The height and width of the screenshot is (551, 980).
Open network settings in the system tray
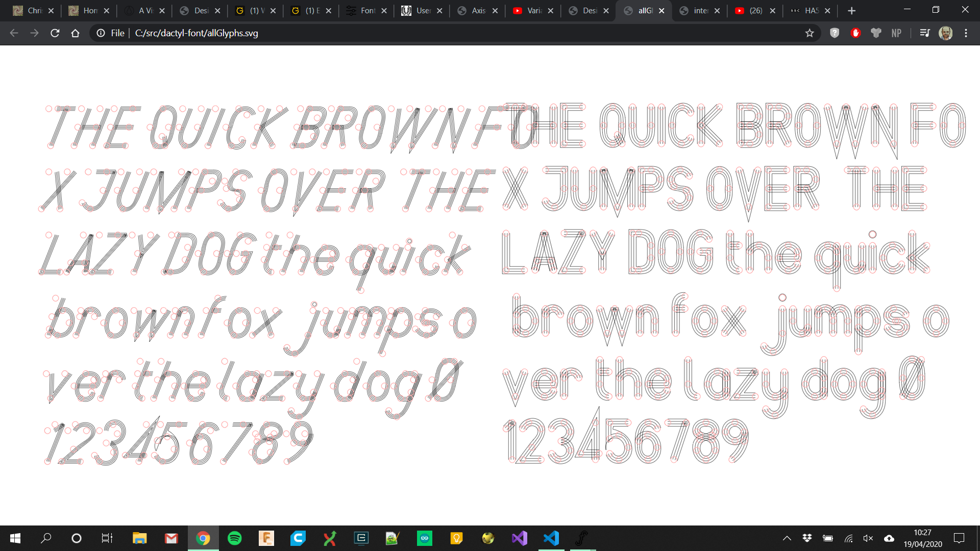tap(848, 538)
